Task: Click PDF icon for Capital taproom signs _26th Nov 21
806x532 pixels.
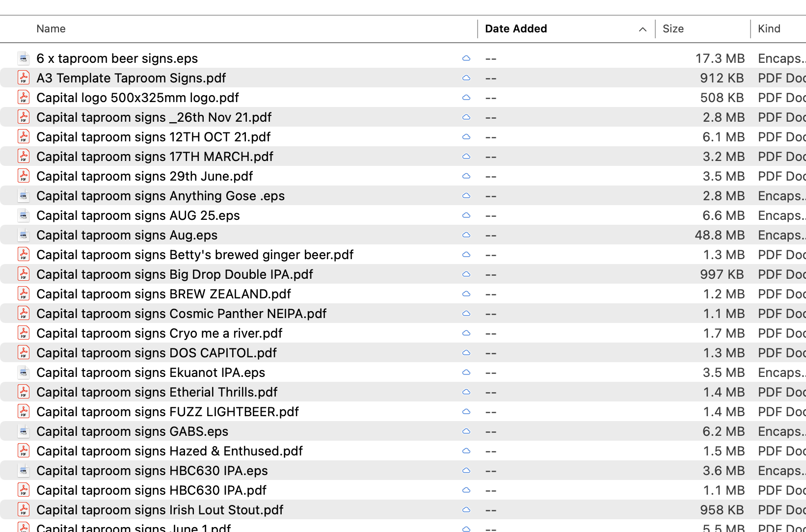Action: point(24,117)
